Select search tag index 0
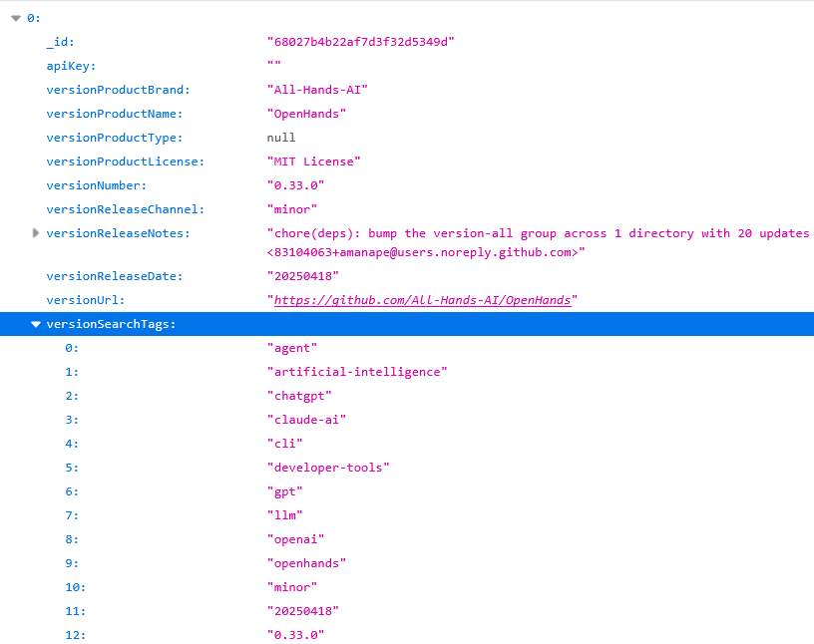814x644 pixels. coord(72,348)
